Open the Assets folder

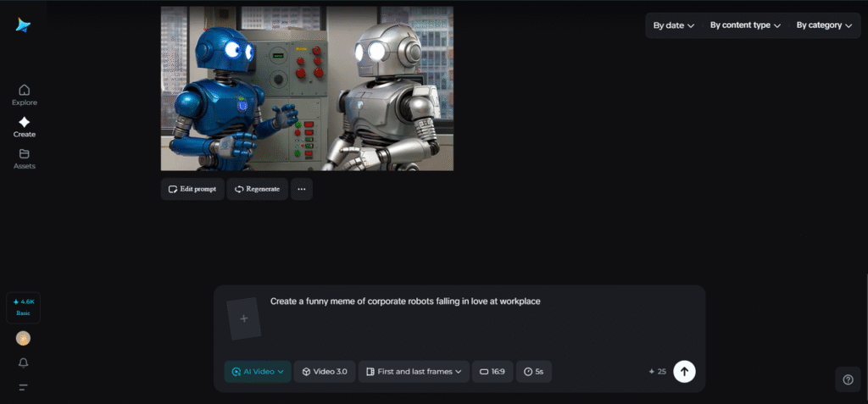(24, 158)
